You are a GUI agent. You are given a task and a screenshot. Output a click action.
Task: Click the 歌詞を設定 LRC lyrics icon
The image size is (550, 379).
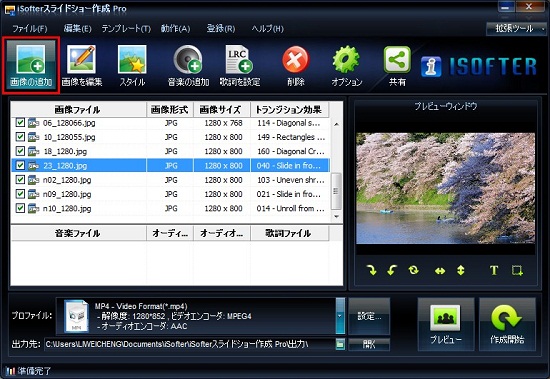pyautogui.click(x=240, y=66)
